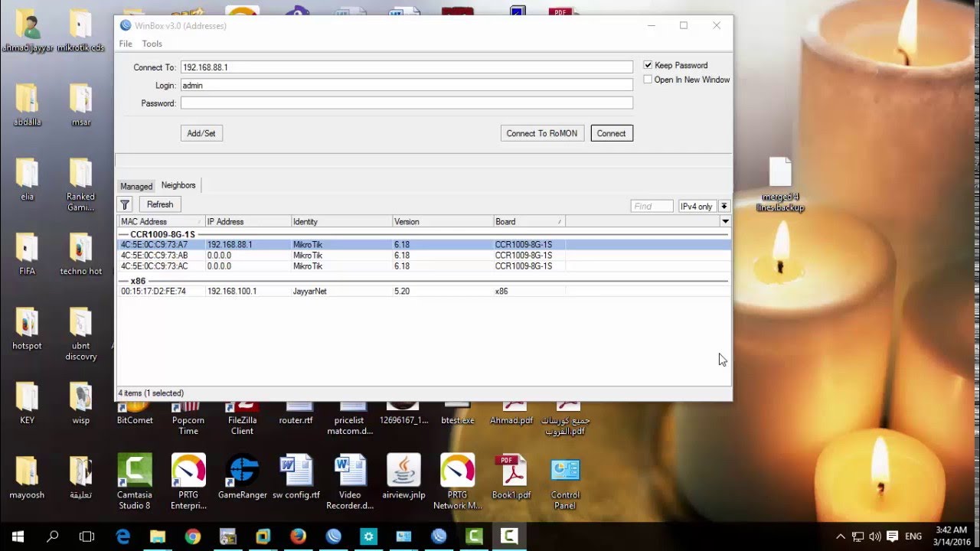The height and width of the screenshot is (551, 980).
Task: Open the hotspot folder on desktop
Action: click(27, 328)
